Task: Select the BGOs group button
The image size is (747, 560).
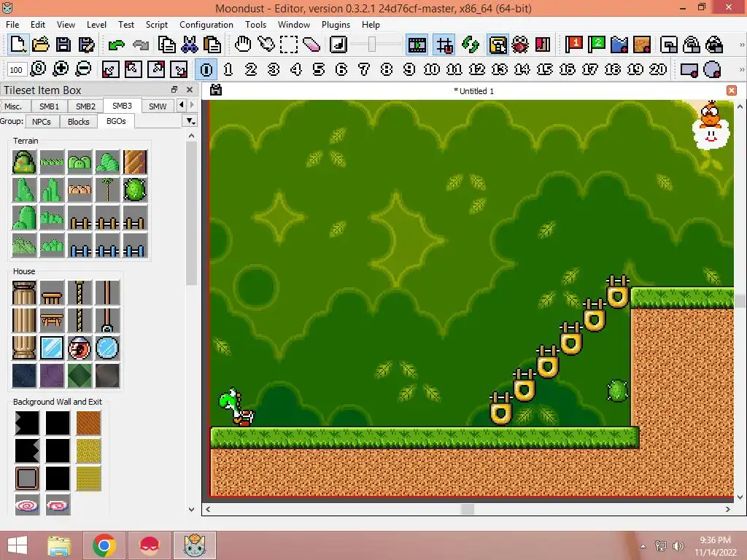Action: tap(116, 122)
